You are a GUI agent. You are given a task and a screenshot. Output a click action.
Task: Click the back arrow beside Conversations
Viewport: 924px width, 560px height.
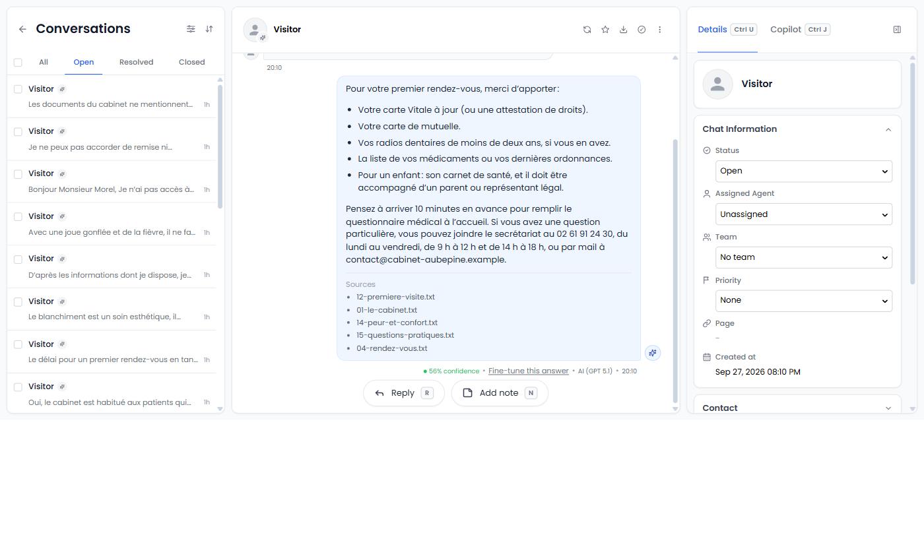22,29
